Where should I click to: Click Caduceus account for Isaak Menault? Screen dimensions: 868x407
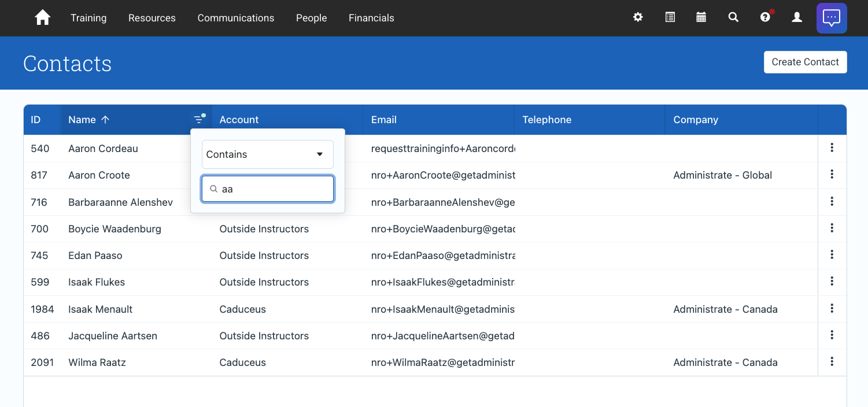coord(242,309)
